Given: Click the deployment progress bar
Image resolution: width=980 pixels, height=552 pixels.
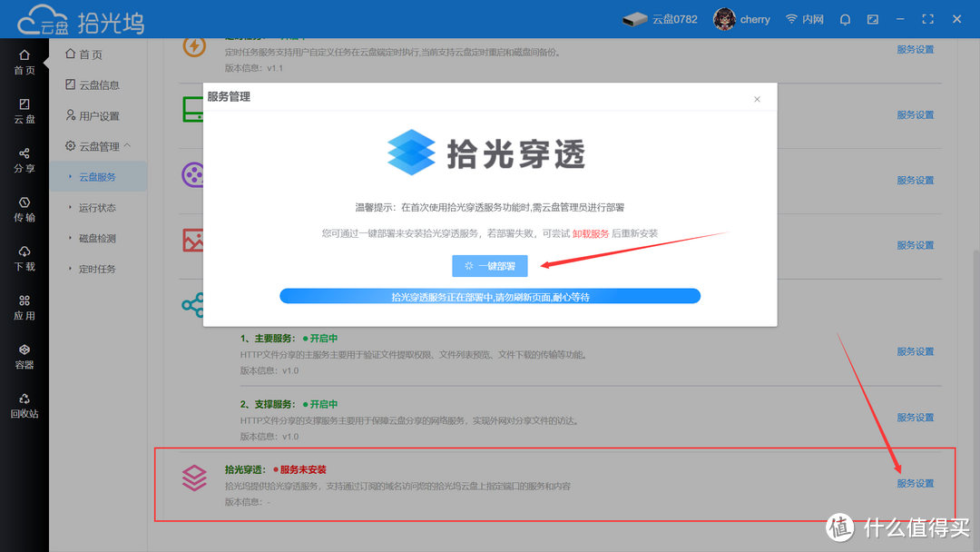Looking at the screenshot, I should click(x=489, y=295).
